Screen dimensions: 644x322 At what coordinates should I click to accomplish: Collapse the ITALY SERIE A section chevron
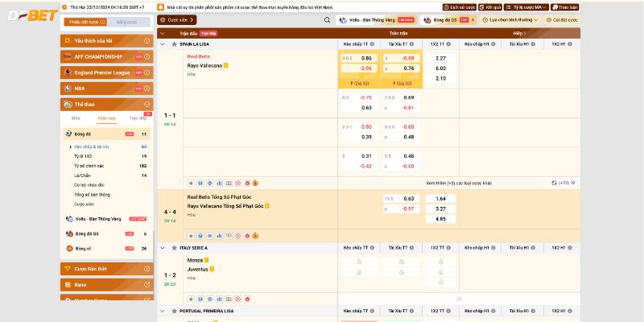(163, 248)
